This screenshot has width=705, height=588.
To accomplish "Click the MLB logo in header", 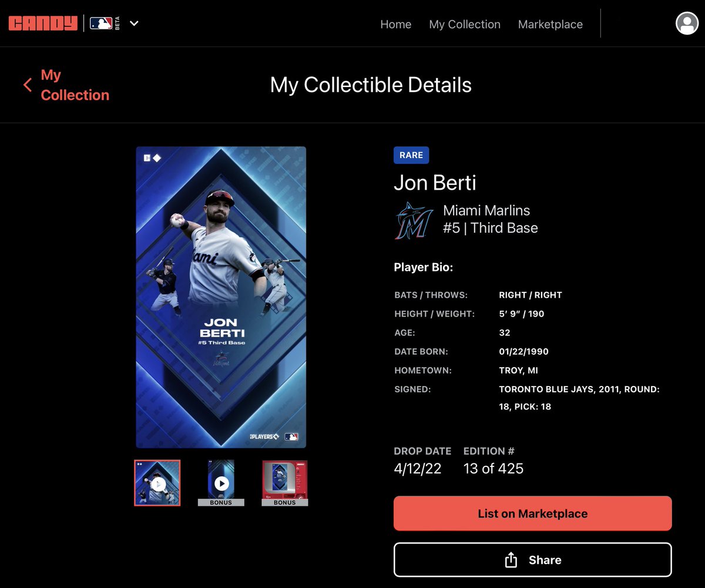I will coord(101,23).
